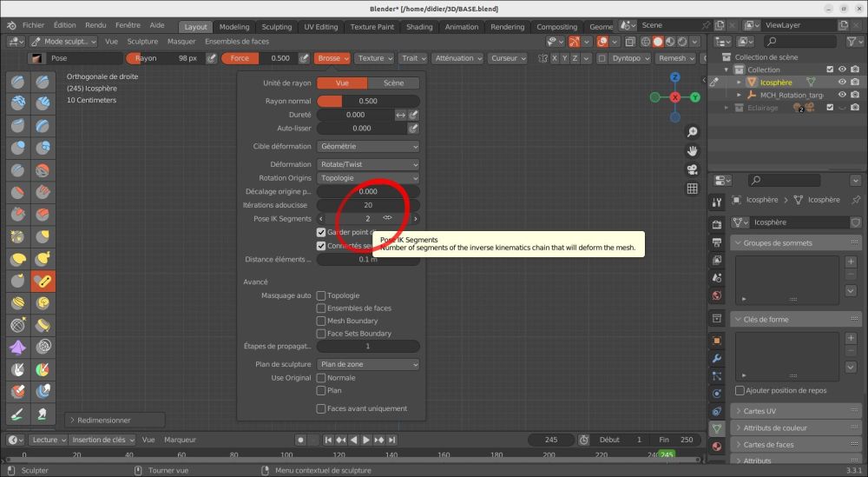Click the Remesh header button
The height and width of the screenshot is (477, 868).
click(x=676, y=58)
